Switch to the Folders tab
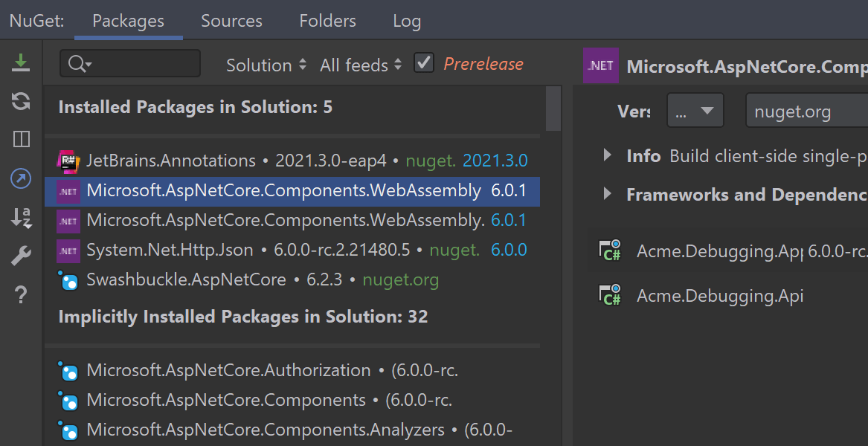This screenshot has width=868, height=446. (x=327, y=21)
